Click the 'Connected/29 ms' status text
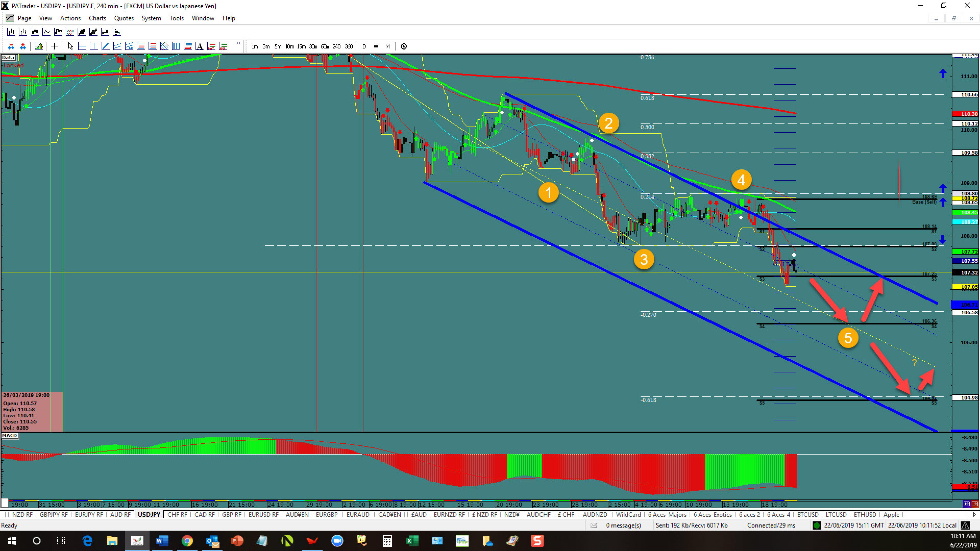The image size is (980, 551). pyautogui.click(x=771, y=525)
